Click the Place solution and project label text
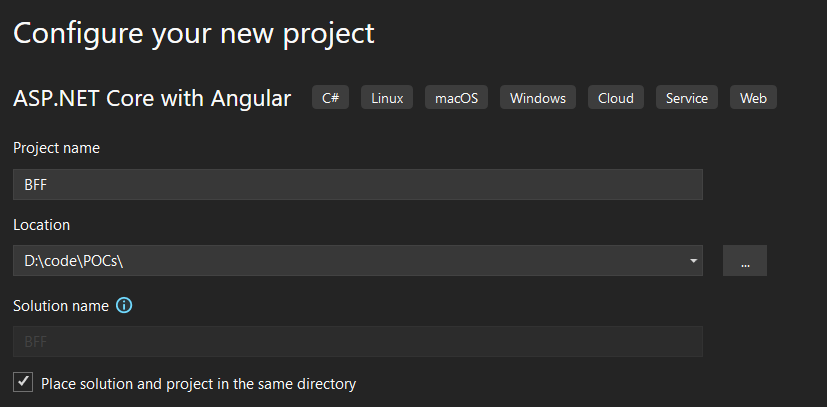The height and width of the screenshot is (407, 827). [x=198, y=384]
